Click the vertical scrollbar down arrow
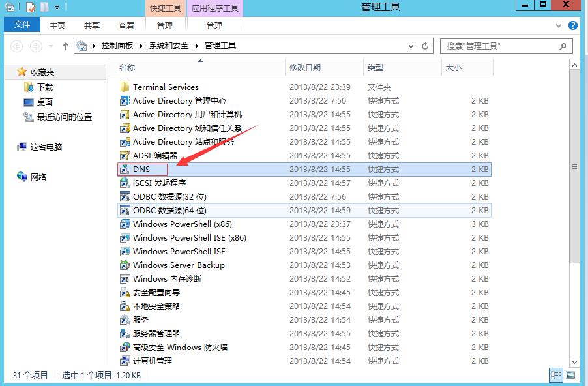 click(x=574, y=363)
